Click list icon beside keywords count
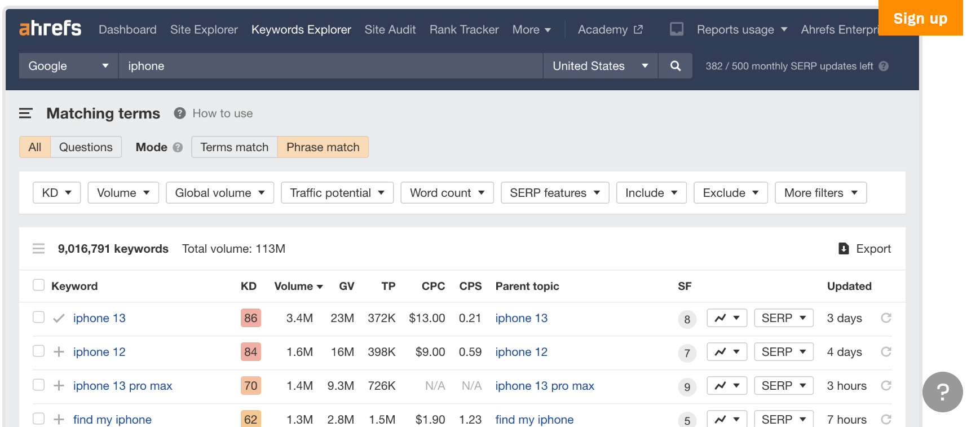Screen dimensions: 980x427 pos(38,249)
